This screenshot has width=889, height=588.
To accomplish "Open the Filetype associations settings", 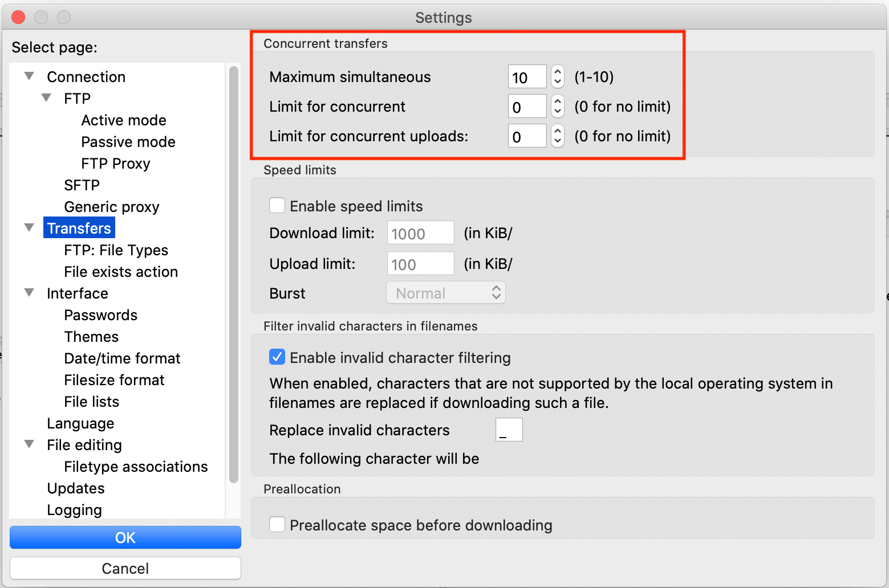I will [136, 466].
